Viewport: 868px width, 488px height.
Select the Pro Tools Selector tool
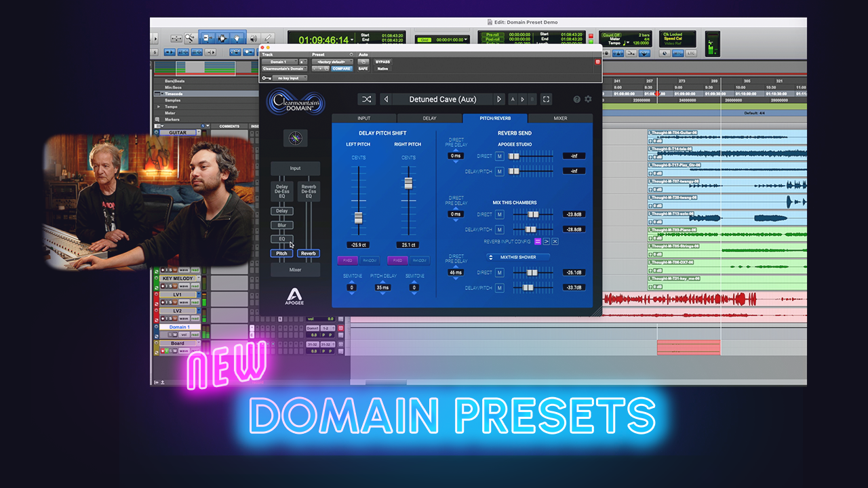pyautogui.click(x=223, y=39)
